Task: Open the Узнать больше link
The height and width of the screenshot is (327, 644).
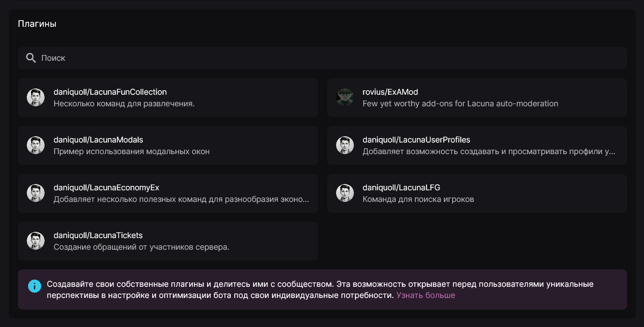Action: (x=426, y=295)
